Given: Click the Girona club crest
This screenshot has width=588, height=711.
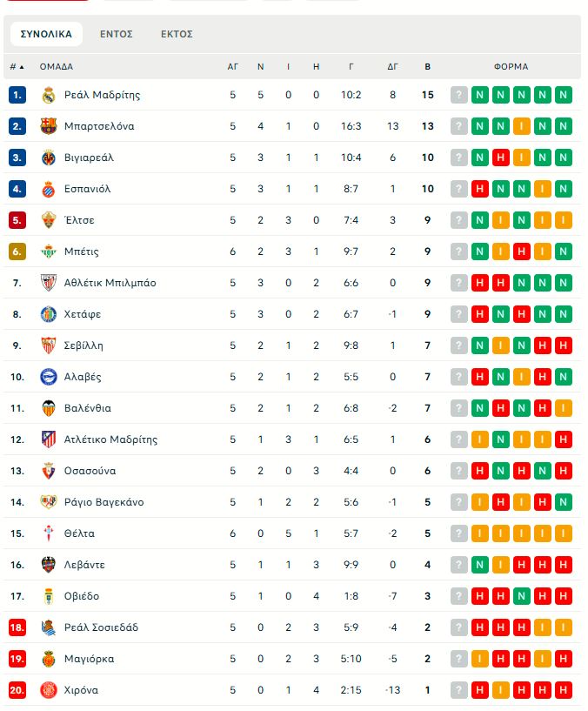Looking at the screenshot, I should click(x=49, y=690).
